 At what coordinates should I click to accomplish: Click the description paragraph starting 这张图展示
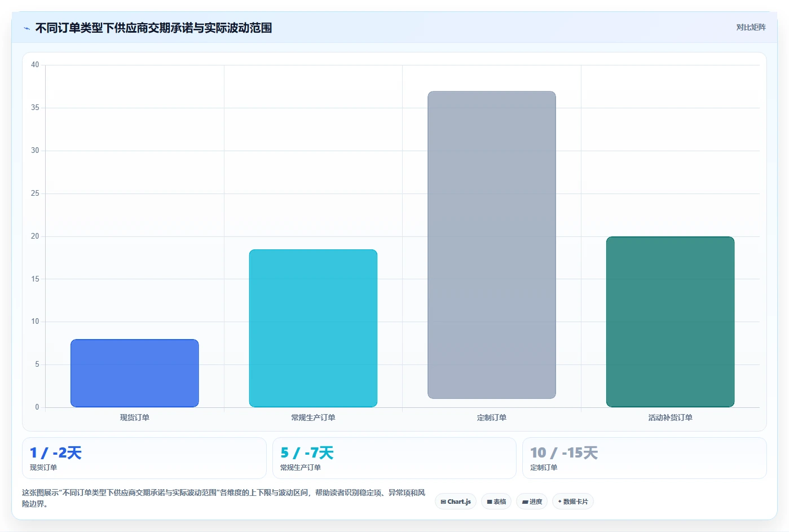(224, 498)
